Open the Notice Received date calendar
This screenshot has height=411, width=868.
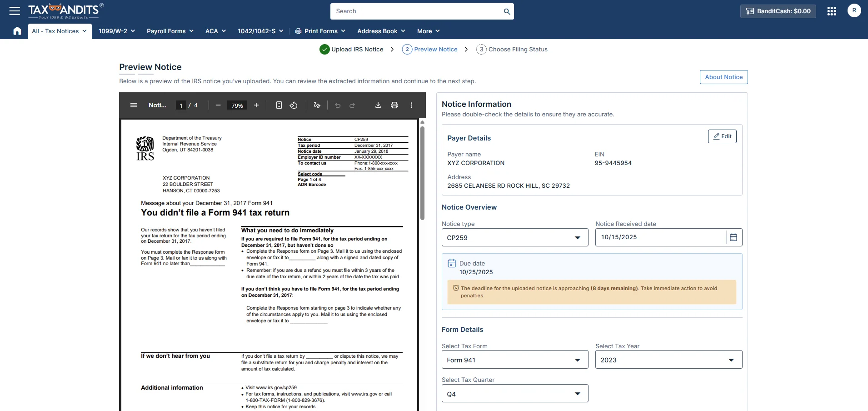[733, 237]
